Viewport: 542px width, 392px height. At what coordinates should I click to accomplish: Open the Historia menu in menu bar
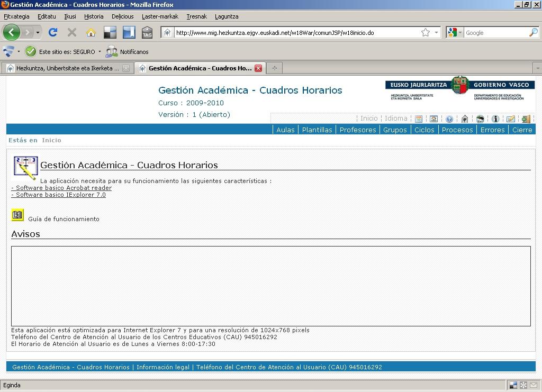tap(94, 16)
